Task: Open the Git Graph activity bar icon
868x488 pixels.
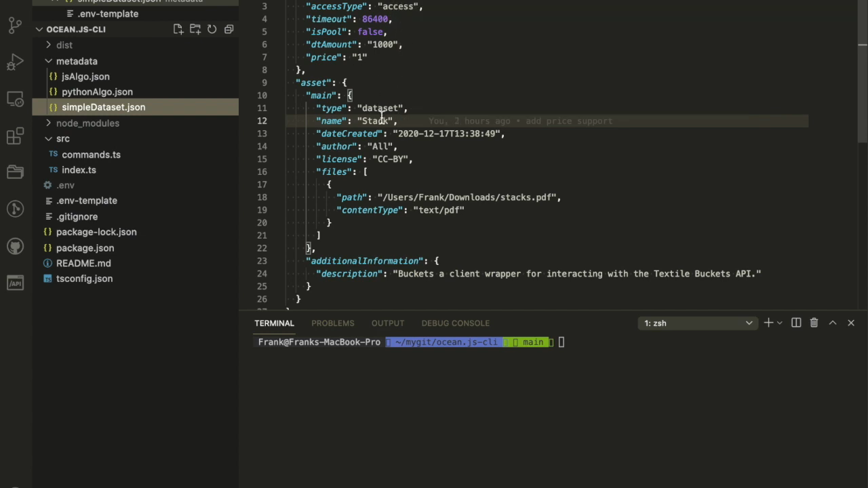Action: (x=15, y=209)
